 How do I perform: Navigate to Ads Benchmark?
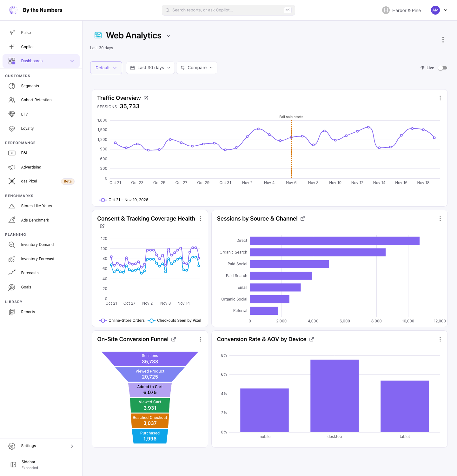[41, 220]
